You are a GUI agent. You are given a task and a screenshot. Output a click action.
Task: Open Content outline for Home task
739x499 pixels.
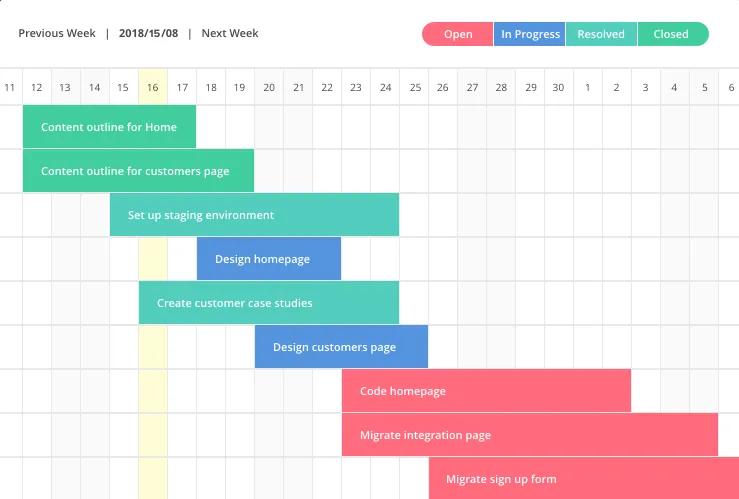tap(109, 126)
